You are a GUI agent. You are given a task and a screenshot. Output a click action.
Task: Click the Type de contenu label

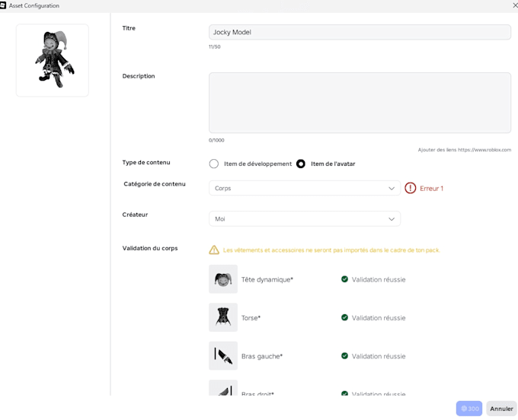pos(146,162)
